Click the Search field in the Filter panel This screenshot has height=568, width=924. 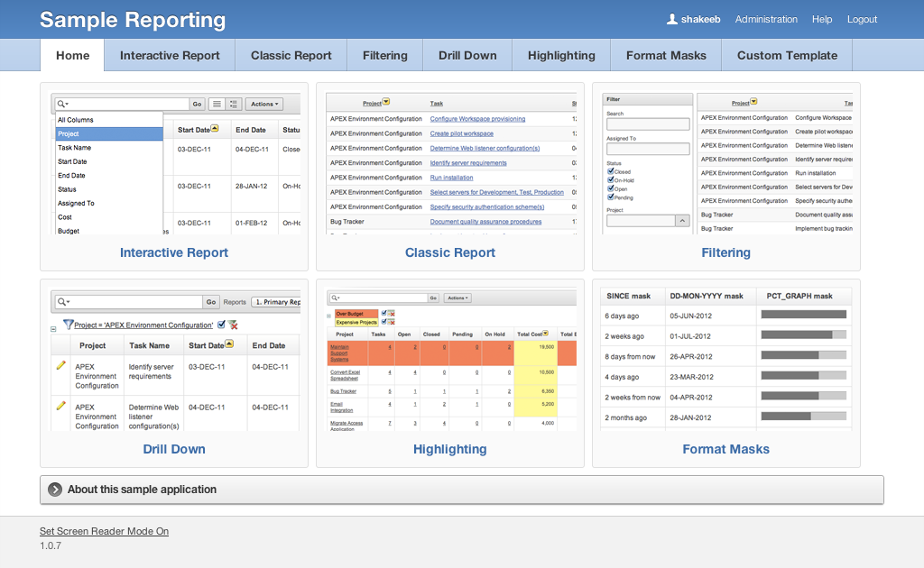[647, 124]
